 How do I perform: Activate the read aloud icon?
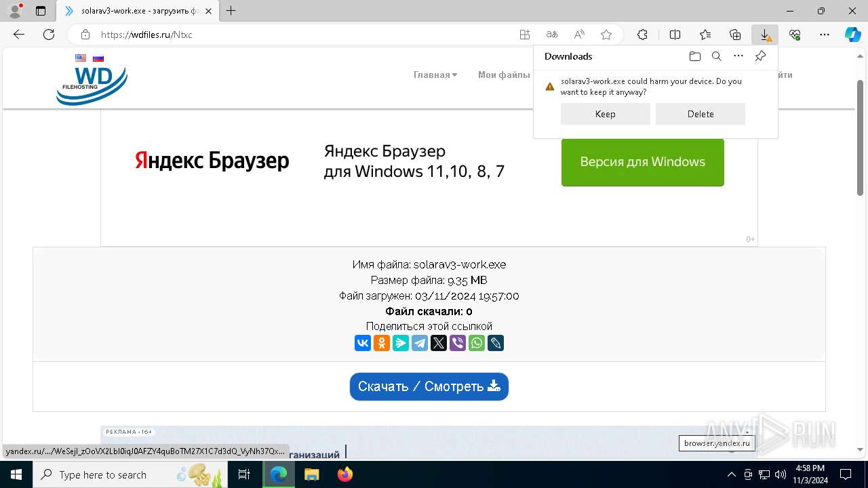coord(579,35)
